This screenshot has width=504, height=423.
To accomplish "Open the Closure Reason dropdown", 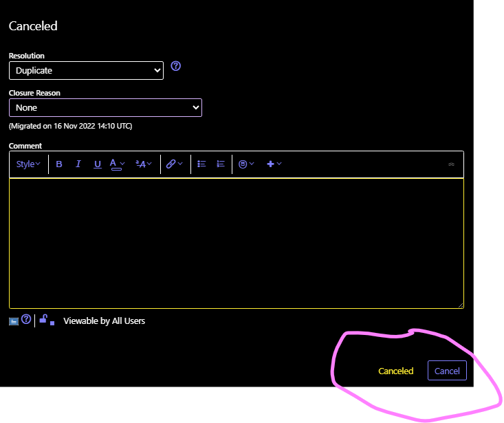I will tap(105, 107).
